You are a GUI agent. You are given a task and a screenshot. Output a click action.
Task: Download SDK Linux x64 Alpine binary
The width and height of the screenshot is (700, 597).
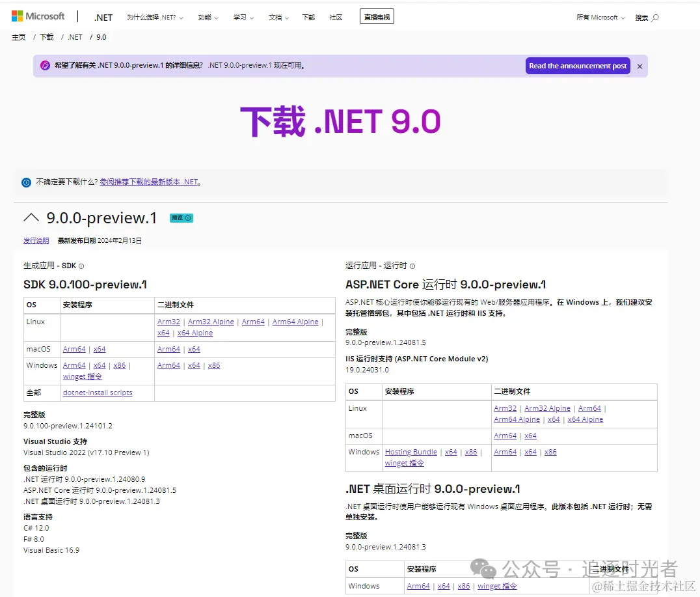[x=195, y=333]
